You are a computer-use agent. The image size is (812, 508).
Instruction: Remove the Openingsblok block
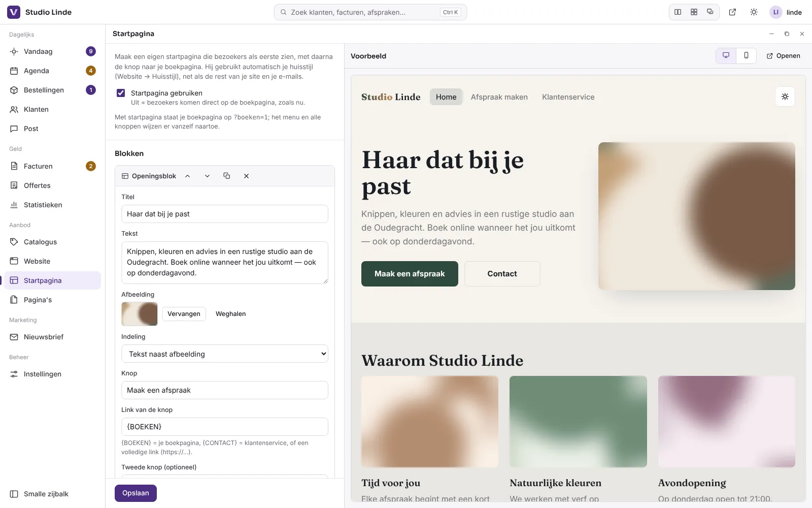pyautogui.click(x=246, y=176)
